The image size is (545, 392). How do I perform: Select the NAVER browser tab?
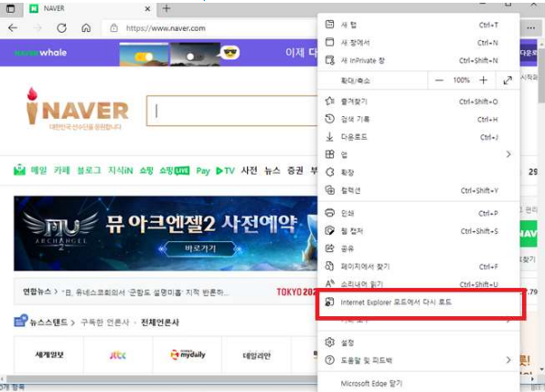[x=90, y=8]
